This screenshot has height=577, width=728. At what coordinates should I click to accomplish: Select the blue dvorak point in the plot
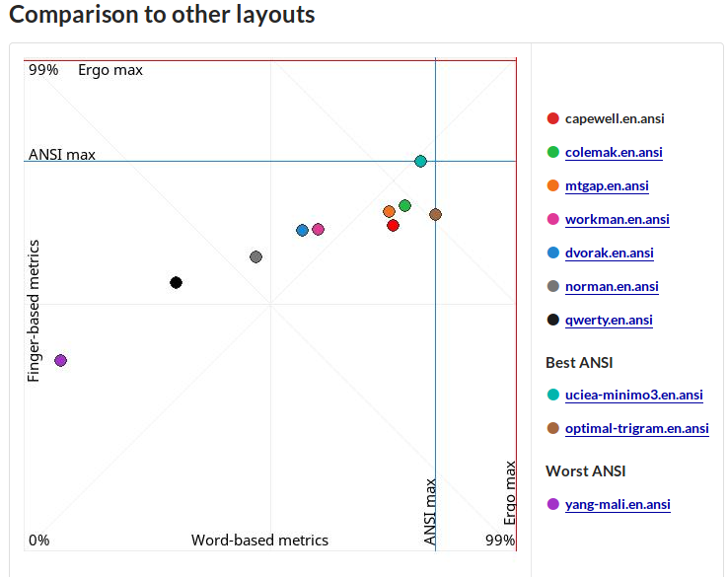tap(302, 231)
